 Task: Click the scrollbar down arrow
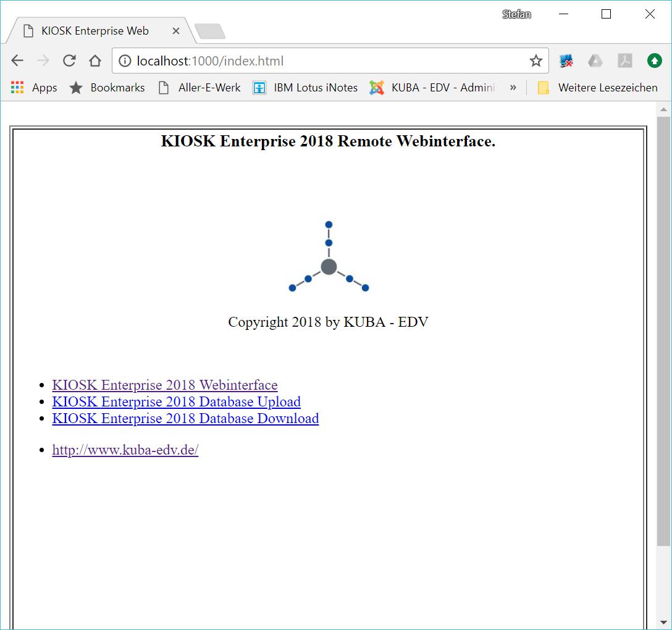(x=663, y=623)
